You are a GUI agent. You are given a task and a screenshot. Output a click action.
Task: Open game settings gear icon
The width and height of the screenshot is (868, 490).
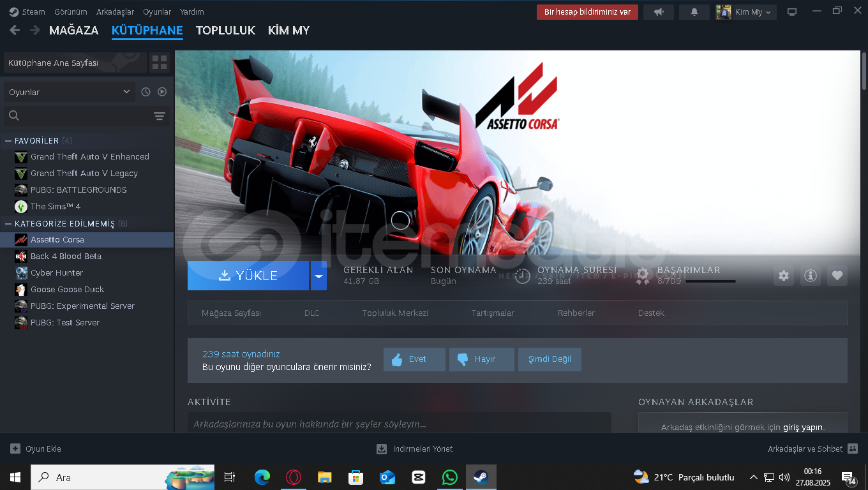tap(784, 276)
